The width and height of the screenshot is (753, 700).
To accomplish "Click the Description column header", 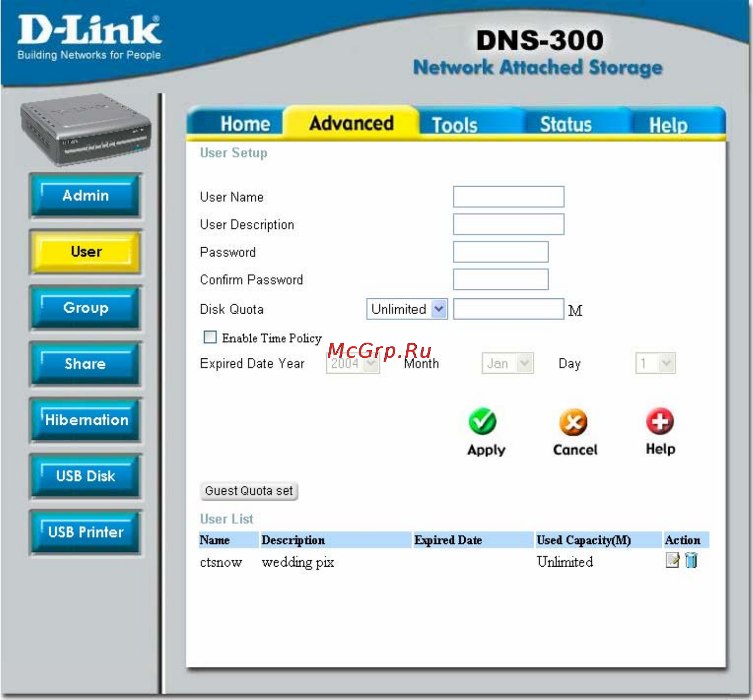I will point(294,540).
